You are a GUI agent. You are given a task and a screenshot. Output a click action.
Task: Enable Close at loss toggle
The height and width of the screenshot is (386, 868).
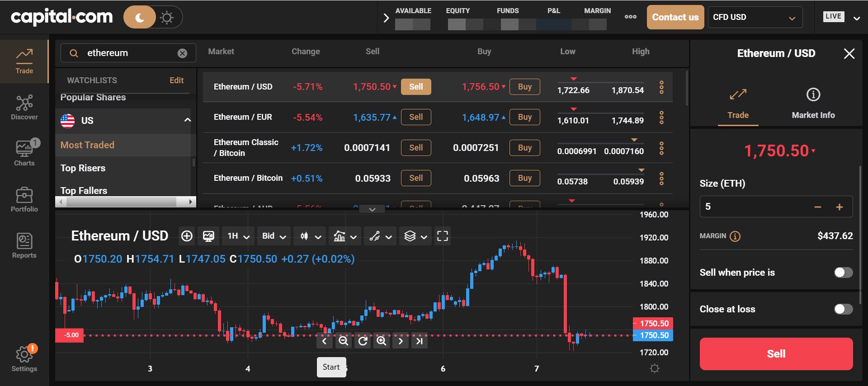[x=843, y=309]
